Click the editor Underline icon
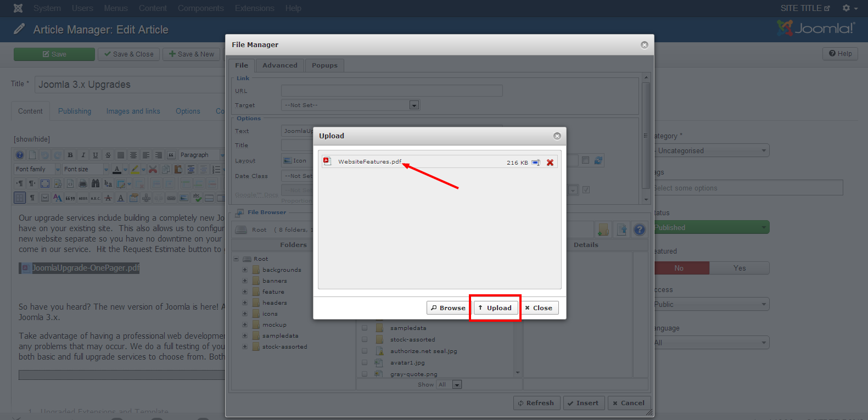The height and width of the screenshot is (420, 868). (x=96, y=155)
